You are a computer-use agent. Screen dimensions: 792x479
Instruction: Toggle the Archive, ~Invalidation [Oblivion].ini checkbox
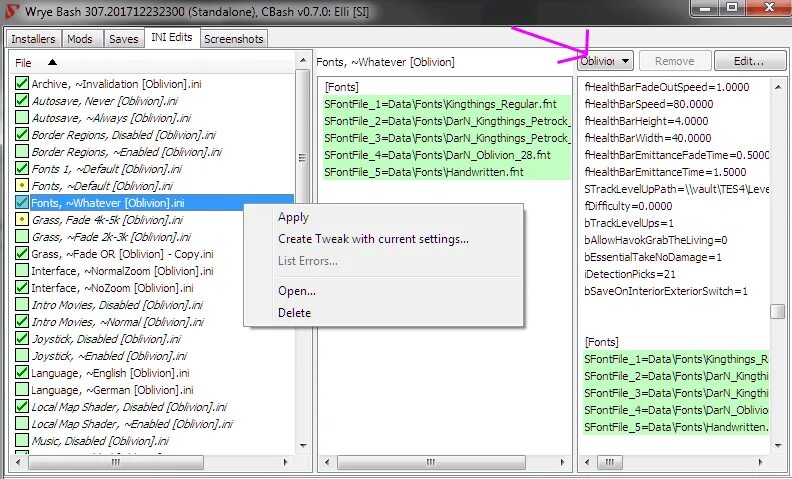pyautogui.click(x=22, y=83)
